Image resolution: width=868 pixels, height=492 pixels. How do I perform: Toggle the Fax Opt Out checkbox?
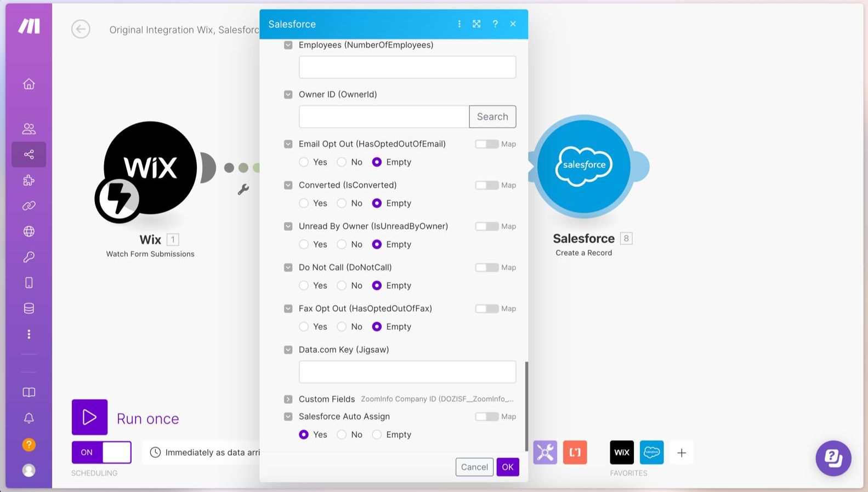288,308
